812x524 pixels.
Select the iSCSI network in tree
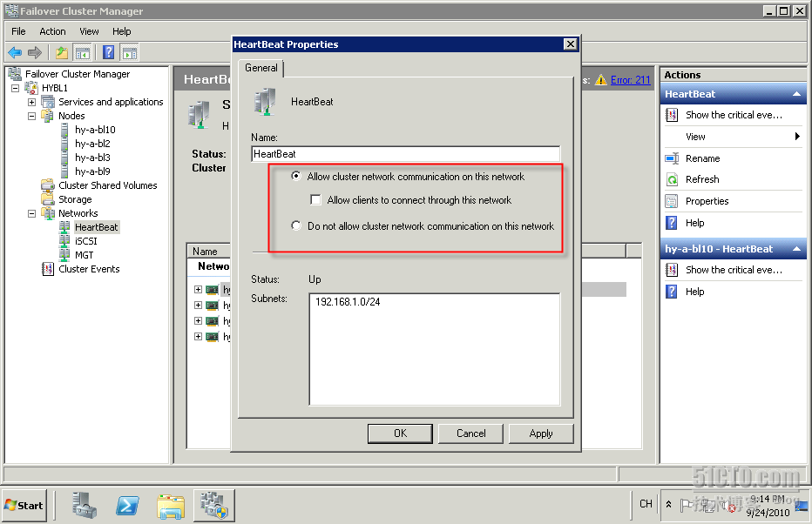pos(85,241)
